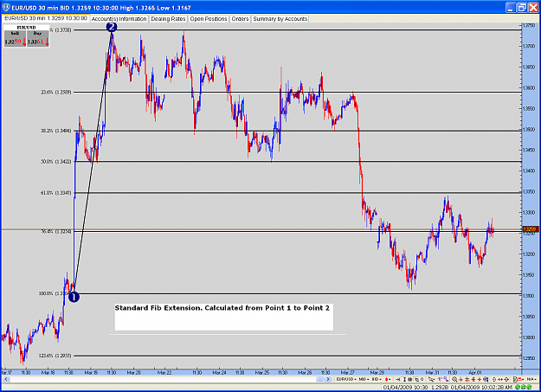Image resolution: width=541 pixels, height=392 pixels.
Task: Click the vertical bars spacing icon
Action: 410,379
